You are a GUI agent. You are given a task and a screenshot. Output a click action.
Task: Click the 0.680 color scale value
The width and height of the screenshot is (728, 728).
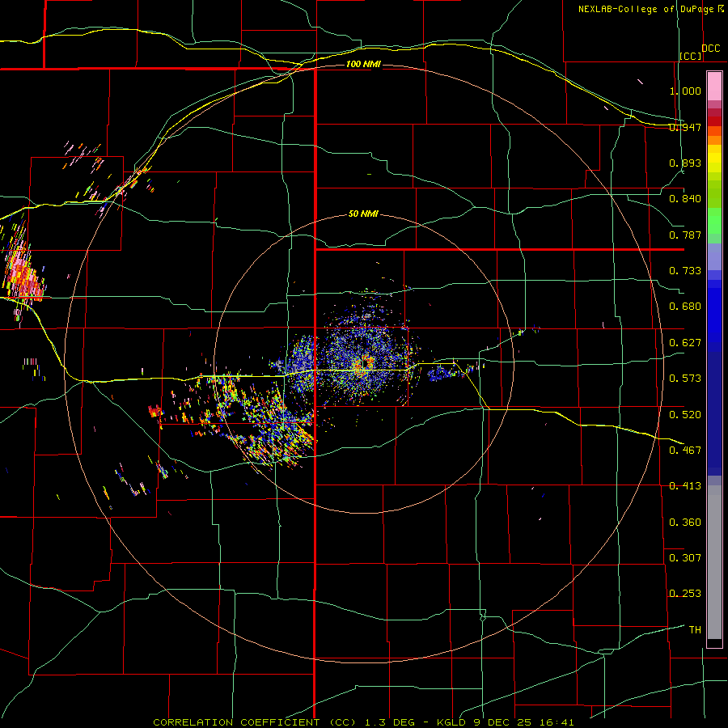pos(685,307)
